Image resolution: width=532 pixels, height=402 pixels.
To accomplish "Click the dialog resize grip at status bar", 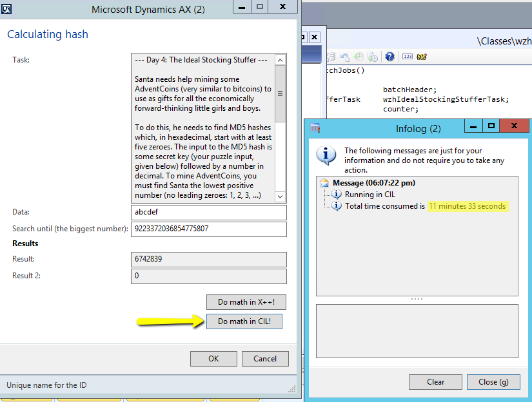I will (292, 389).
